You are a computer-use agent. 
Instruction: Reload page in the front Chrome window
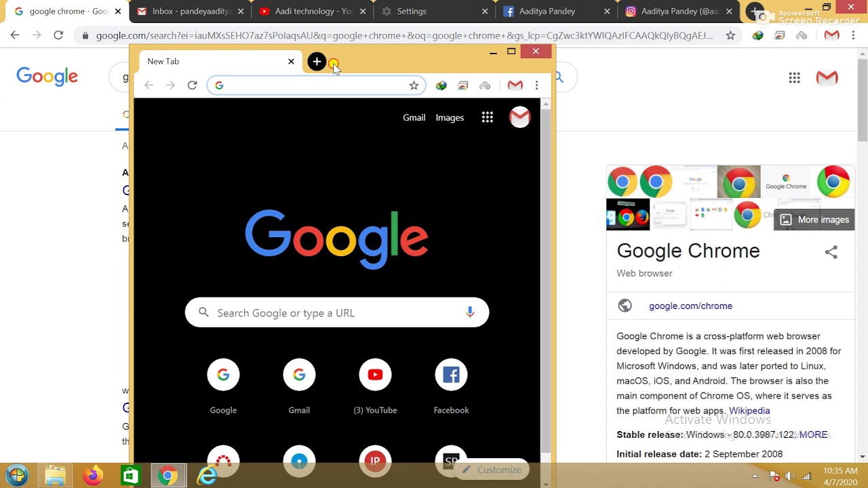tap(192, 85)
